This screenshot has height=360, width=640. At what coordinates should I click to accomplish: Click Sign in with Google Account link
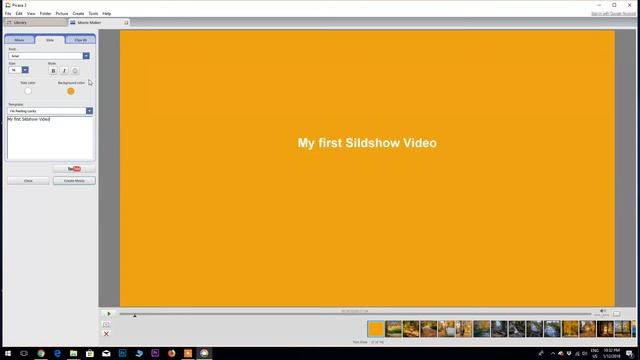(613, 14)
